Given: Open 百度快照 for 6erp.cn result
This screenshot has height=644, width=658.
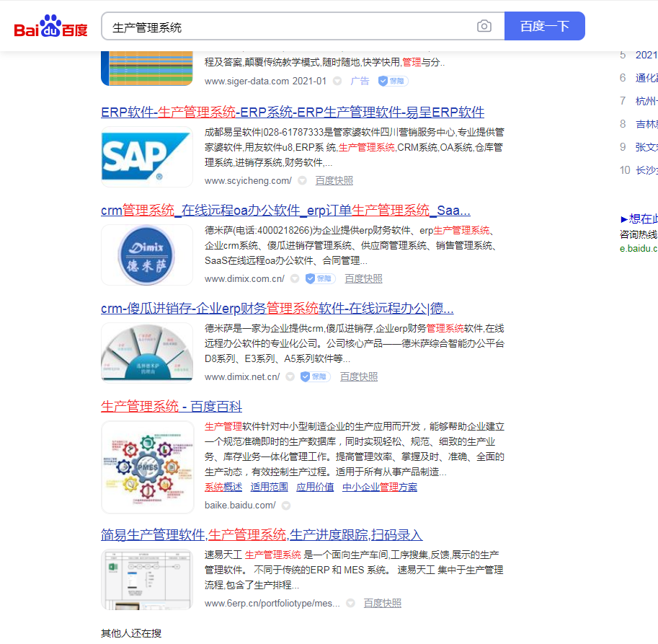Looking at the screenshot, I should coord(382,604).
